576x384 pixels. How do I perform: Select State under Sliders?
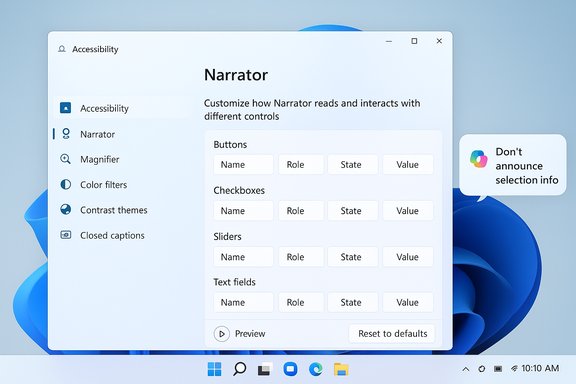pos(353,257)
